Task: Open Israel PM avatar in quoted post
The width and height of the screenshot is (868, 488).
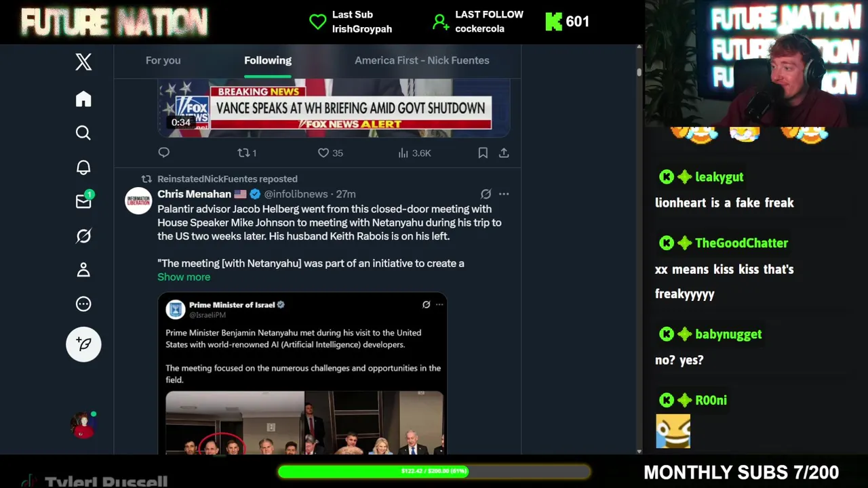Action: pyautogui.click(x=176, y=309)
